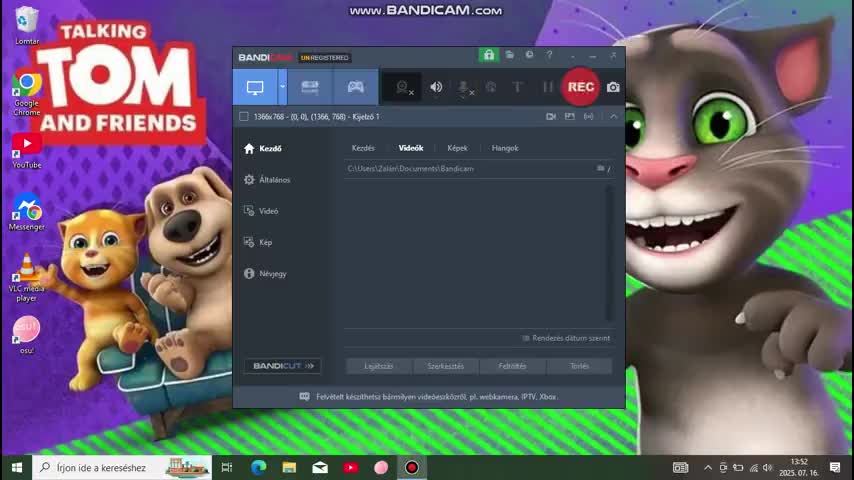This screenshot has height=480, width=854.
Task: Open the Windows Start menu
Action: pyautogui.click(x=16, y=467)
